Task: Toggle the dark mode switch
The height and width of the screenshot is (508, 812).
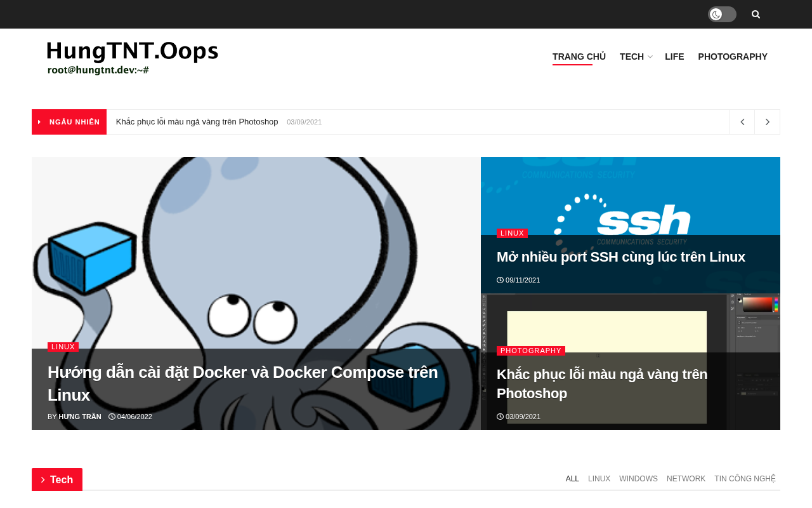Action: [x=722, y=14]
